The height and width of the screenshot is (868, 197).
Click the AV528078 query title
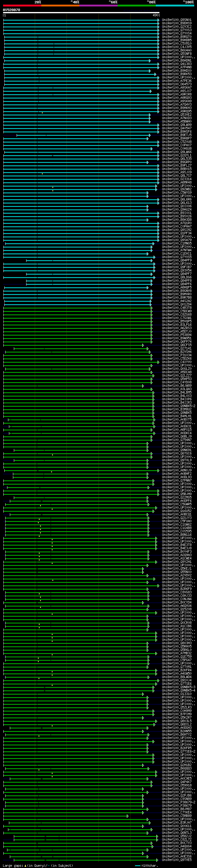[11, 10]
